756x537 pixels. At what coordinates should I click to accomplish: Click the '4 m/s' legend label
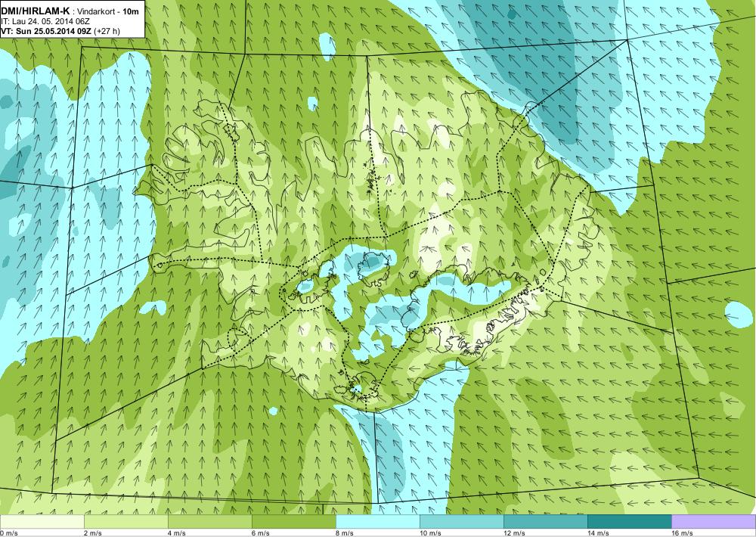coord(176,533)
